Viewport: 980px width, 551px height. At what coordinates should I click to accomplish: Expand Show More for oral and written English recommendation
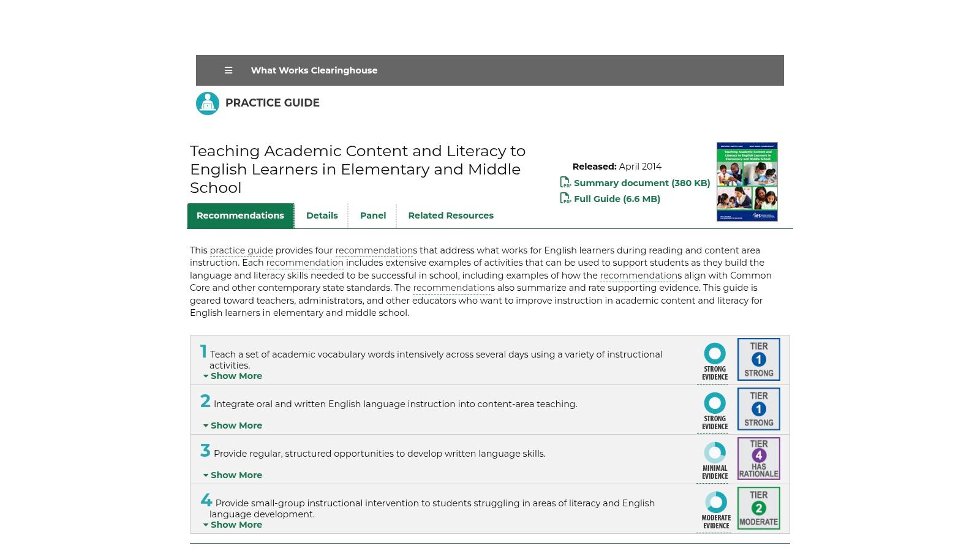pos(233,425)
